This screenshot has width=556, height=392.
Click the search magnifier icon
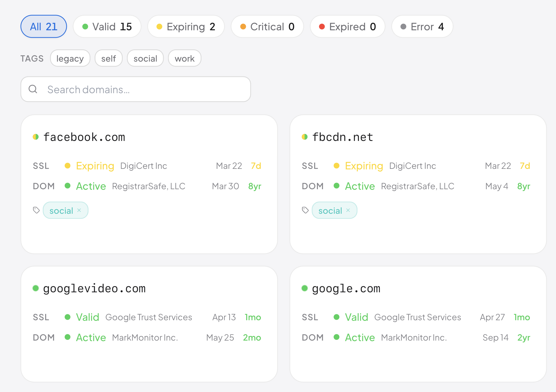pos(33,89)
